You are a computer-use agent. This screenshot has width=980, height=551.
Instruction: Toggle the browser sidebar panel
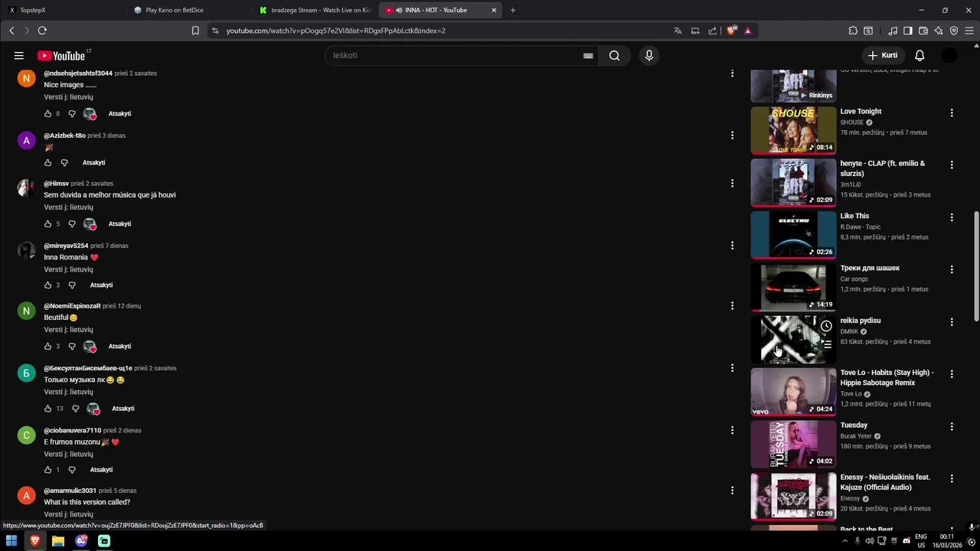(907, 31)
